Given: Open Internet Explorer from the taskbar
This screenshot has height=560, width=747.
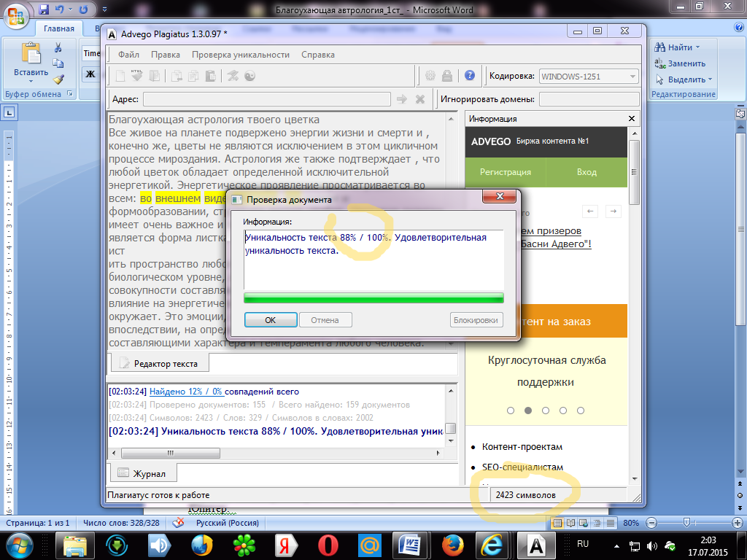Looking at the screenshot, I should (x=492, y=545).
